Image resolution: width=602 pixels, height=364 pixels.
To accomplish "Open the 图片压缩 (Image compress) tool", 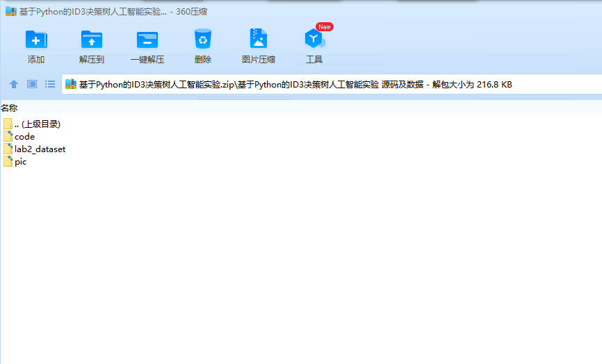I will 259,38.
